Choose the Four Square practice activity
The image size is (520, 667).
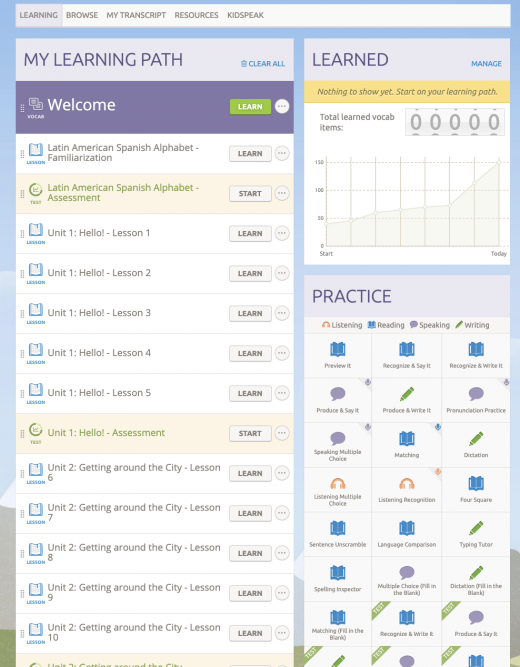pyautogui.click(x=476, y=490)
